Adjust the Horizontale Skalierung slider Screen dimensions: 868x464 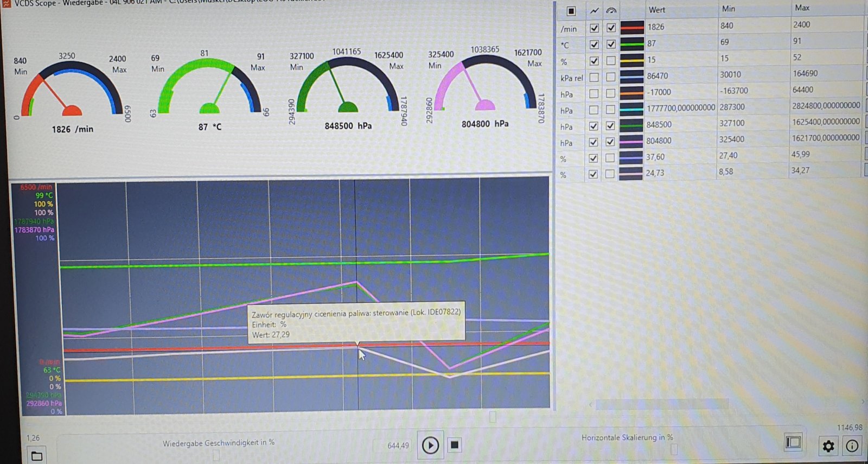pyautogui.click(x=673, y=449)
